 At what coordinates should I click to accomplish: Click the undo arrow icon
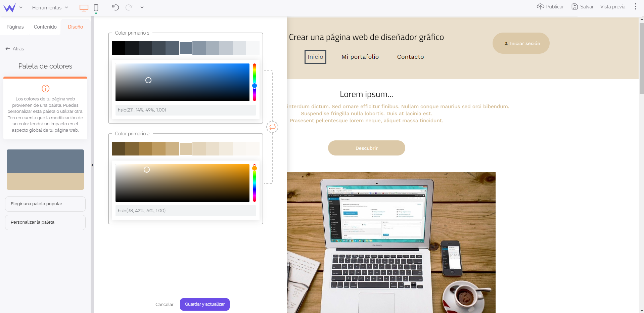[116, 7]
